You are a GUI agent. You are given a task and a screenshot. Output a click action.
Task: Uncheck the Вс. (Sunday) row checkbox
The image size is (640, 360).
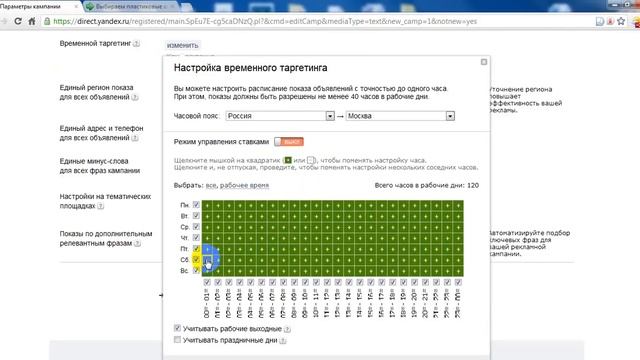click(196, 270)
